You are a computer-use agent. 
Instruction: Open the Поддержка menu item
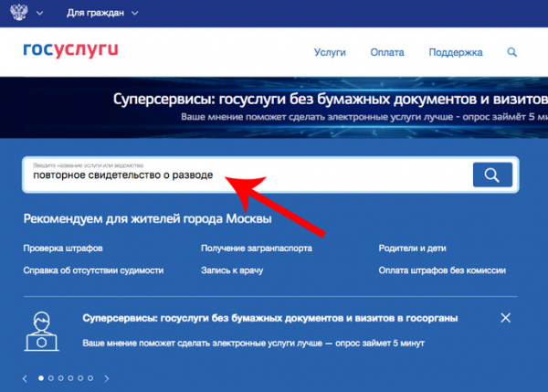tap(456, 52)
